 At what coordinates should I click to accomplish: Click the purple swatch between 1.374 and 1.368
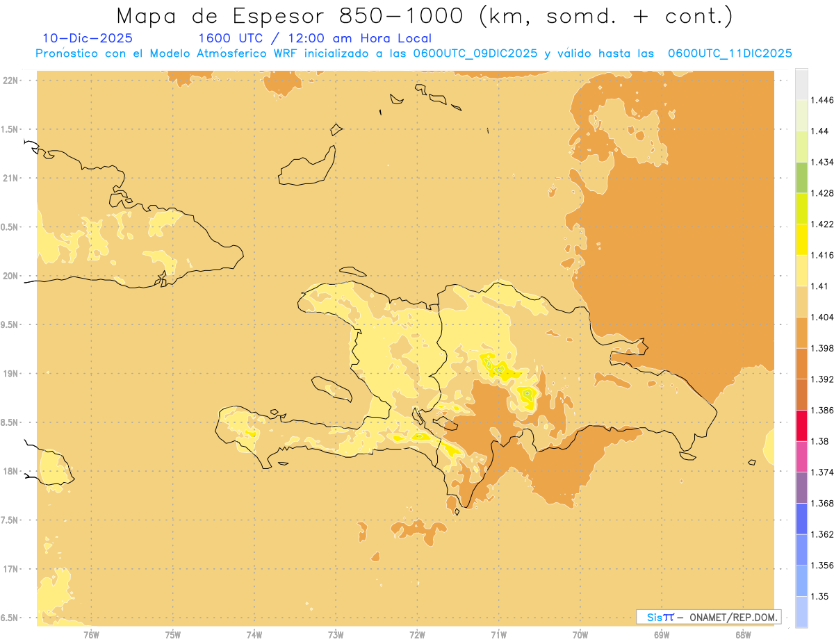point(802,488)
